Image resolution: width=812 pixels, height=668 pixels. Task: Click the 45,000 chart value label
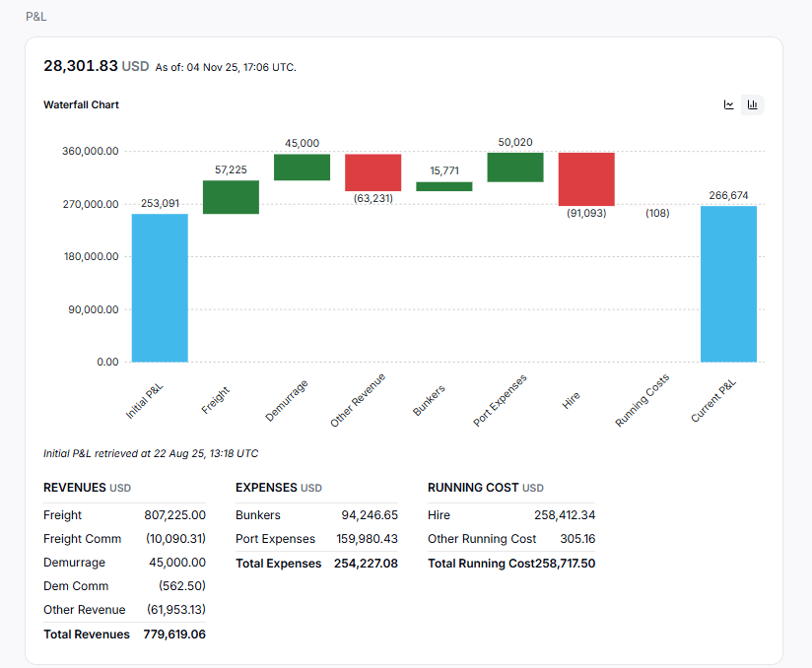(x=302, y=143)
